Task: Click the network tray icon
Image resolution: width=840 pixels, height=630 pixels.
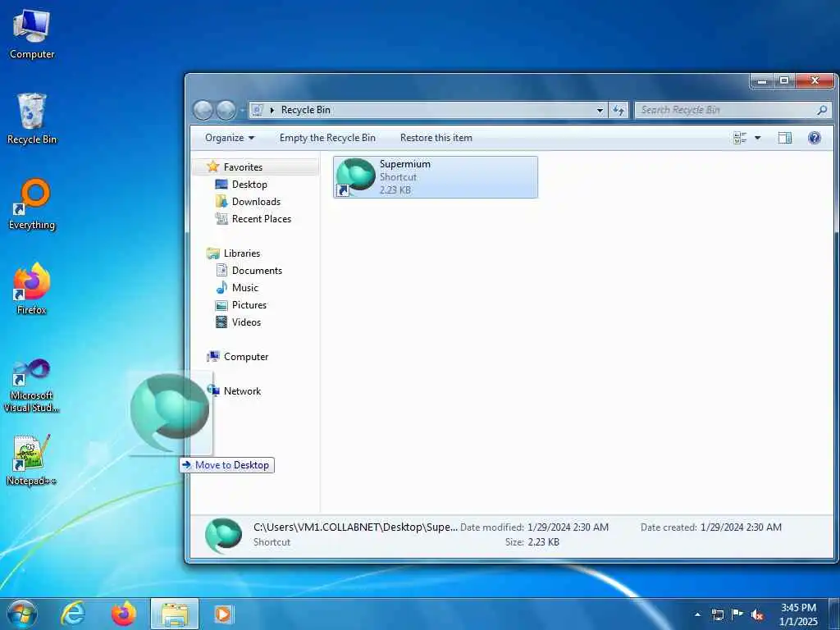Action: pyautogui.click(x=717, y=614)
